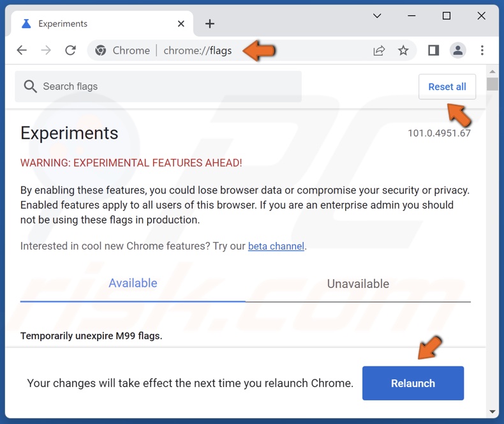Open the side panel
Viewport: 504px width, 424px height.
click(434, 50)
